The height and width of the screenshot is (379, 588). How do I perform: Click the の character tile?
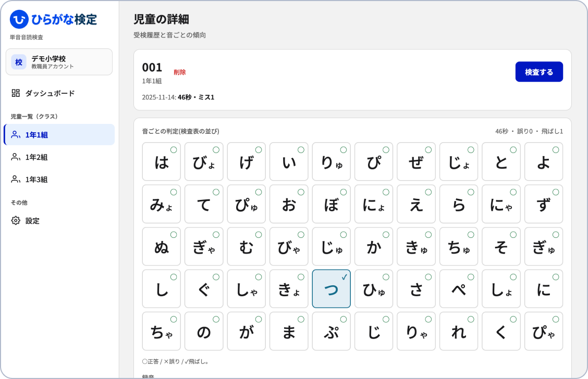tap(204, 331)
